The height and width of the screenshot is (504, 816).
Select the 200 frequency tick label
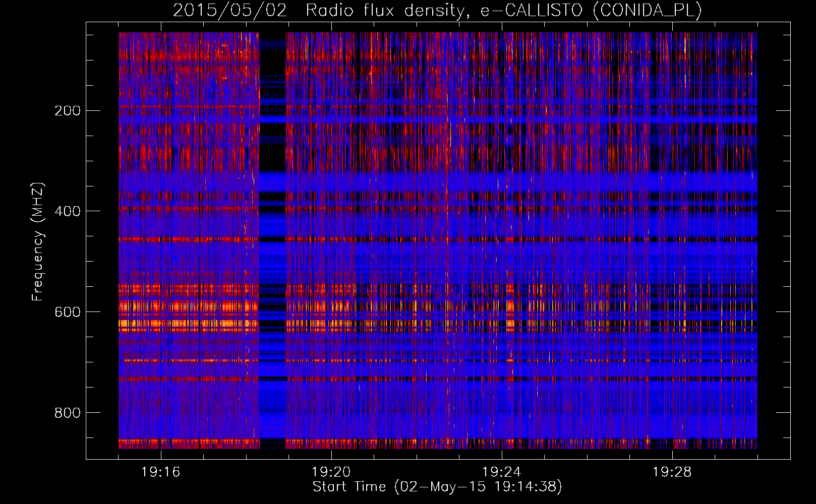pos(67,111)
